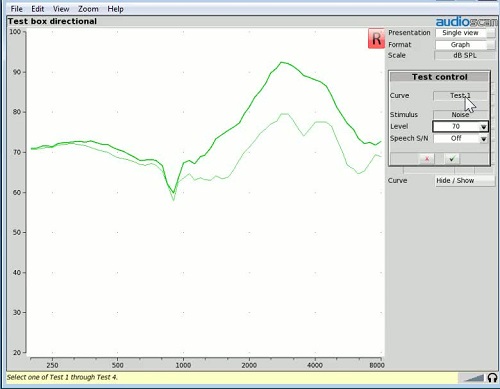Screen dimensions: 500x389
Task: Click the 1000 label on the frequency axis
Action: [x=183, y=365]
